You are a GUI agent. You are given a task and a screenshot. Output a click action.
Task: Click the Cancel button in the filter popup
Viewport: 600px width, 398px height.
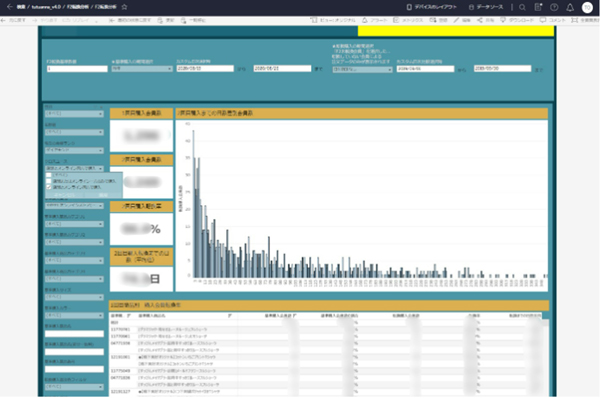65,195
